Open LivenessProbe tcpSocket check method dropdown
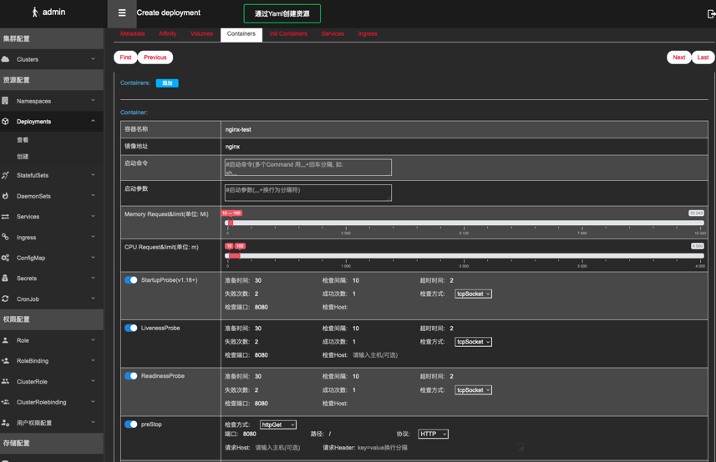 point(473,342)
